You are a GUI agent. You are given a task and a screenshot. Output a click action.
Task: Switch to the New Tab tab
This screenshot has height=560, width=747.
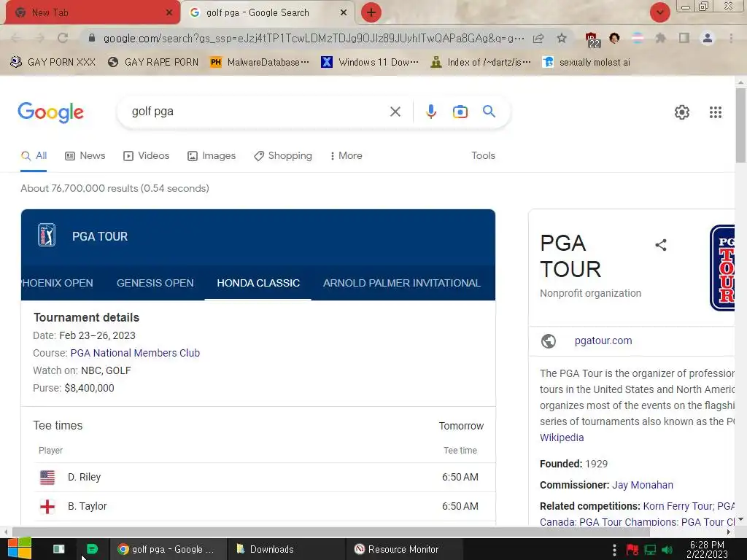point(90,13)
